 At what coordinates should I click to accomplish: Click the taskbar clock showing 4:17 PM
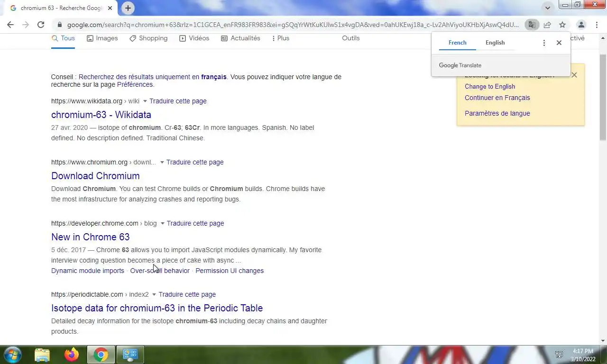click(x=583, y=355)
